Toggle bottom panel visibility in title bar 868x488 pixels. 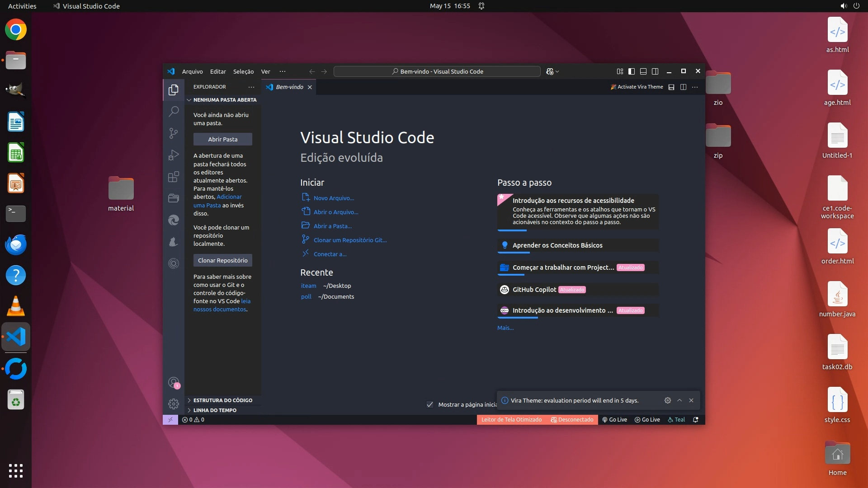pyautogui.click(x=643, y=71)
